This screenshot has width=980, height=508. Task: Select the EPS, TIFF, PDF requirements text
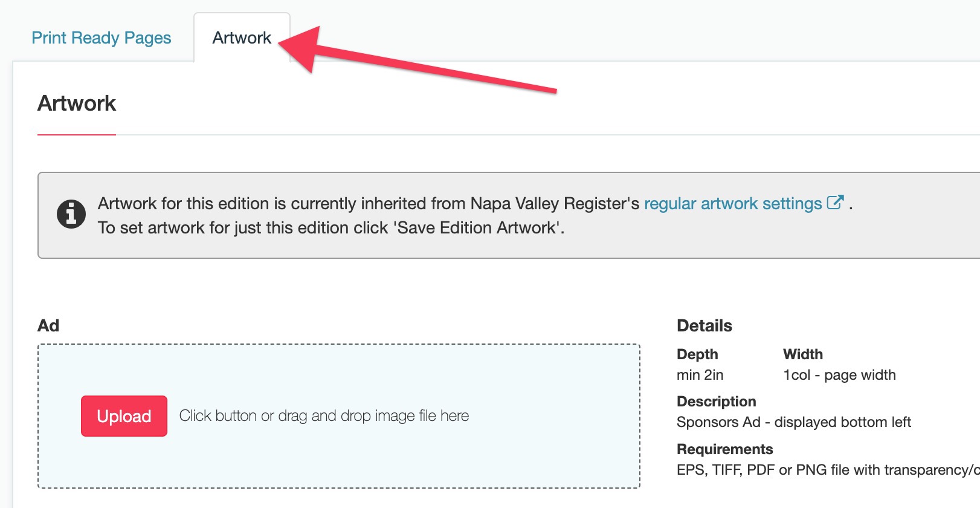pos(828,470)
